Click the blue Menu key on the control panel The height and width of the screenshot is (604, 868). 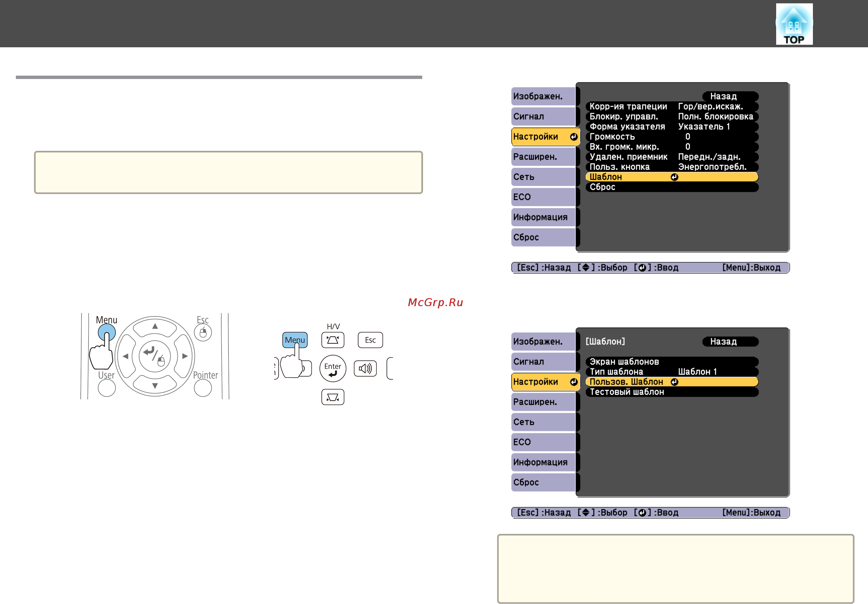(x=295, y=340)
